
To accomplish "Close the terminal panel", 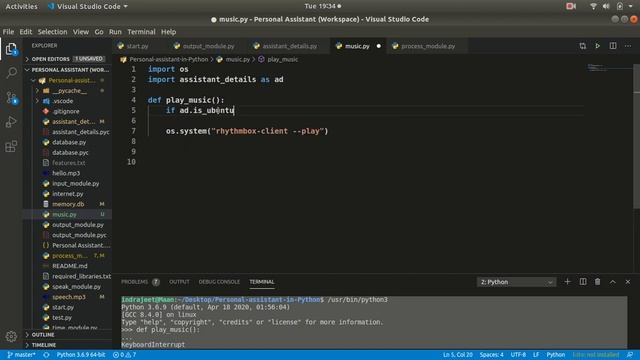I will click(628, 282).
